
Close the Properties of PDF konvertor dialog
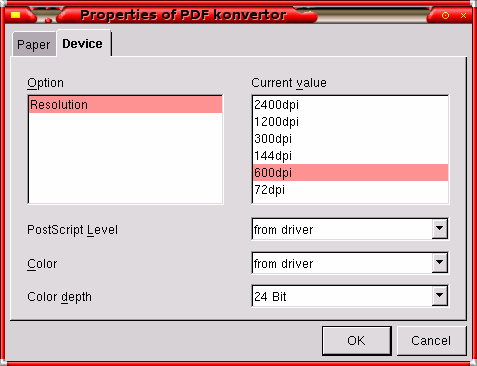pos(463,15)
